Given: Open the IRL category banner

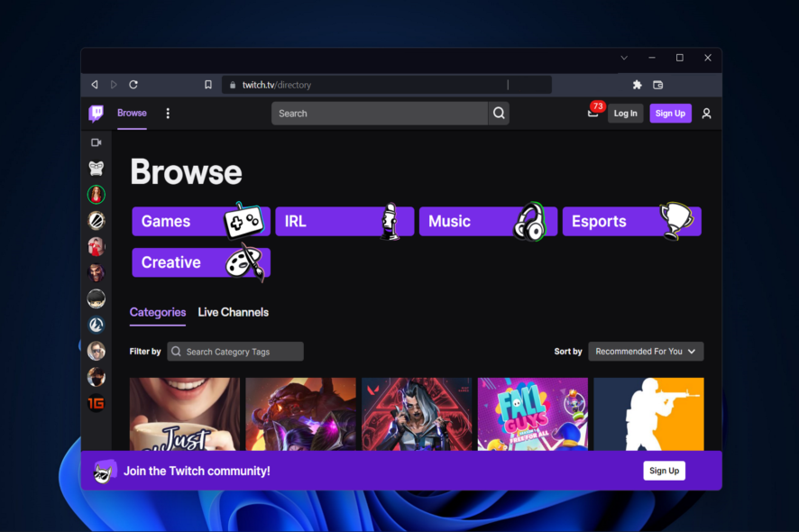Looking at the screenshot, I should (x=344, y=221).
